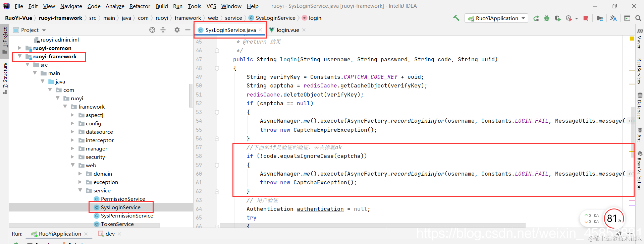Collapse the service package
Image resolution: width=644 pixels, height=244 pixels.
[80, 190]
